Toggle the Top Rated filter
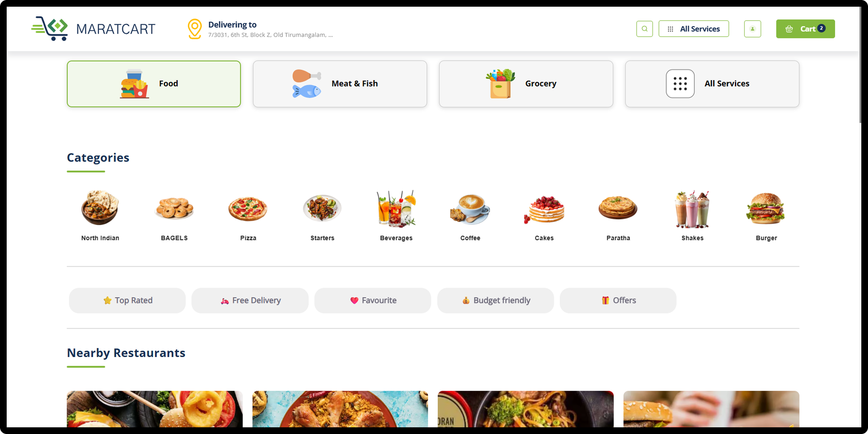This screenshot has height=434, width=868. click(x=127, y=300)
